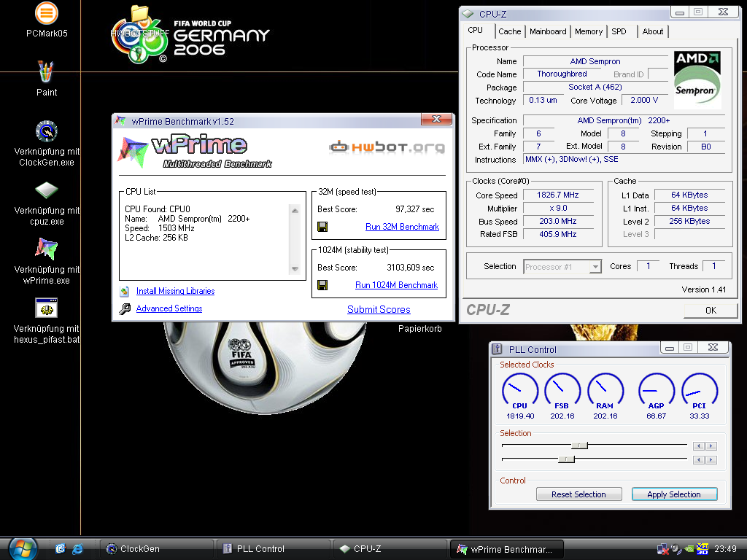Click the 1024M best score 3103,609 sec
The height and width of the screenshot is (560, 747).
[x=410, y=267]
